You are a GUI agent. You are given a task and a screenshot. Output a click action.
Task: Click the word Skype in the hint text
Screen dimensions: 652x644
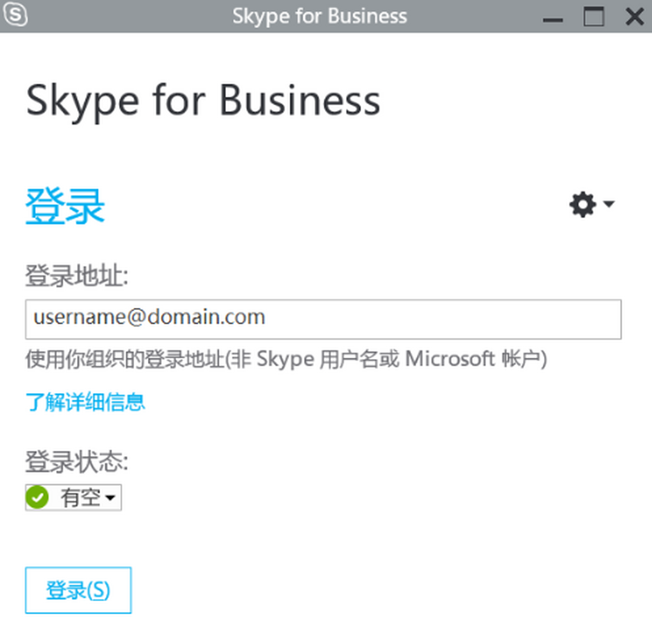click(285, 359)
